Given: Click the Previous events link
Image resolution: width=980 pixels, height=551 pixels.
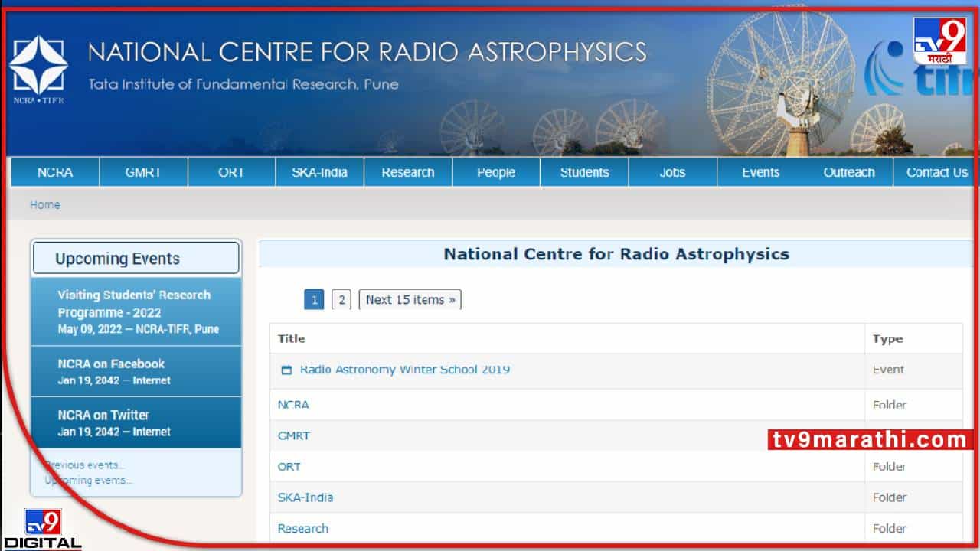Looking at the screenshot, I should click(x=84, y=465).
